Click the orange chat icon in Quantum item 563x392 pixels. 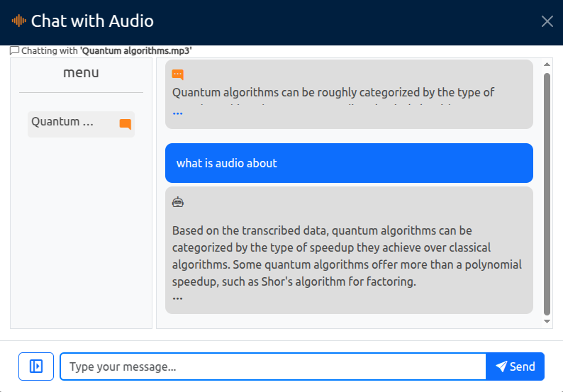click(126, 124)
